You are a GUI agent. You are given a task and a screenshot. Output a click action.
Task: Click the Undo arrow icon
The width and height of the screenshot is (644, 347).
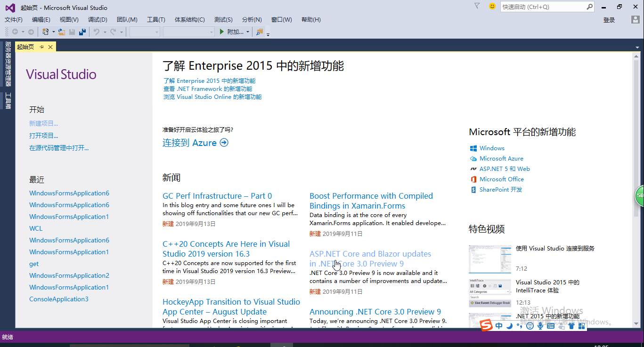96,32
